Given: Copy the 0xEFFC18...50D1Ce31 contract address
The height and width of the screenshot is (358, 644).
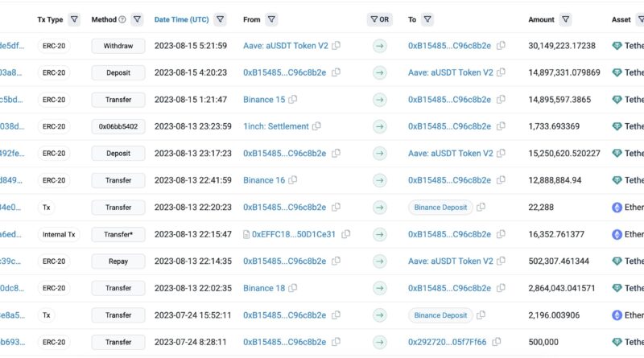Looking at the screenshot, I should pos(345,234).
